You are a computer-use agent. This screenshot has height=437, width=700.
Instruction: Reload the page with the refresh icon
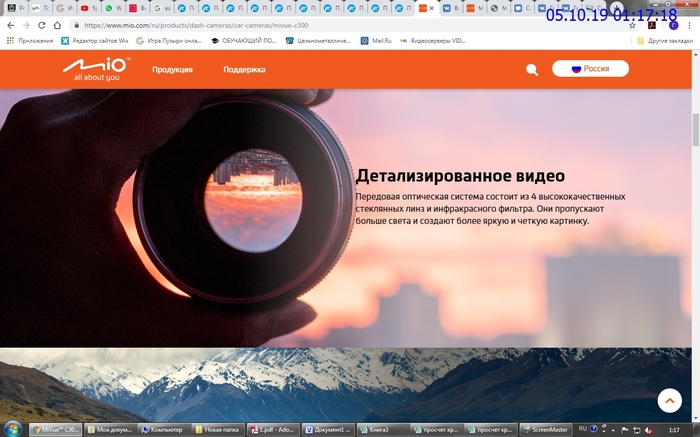41,25
